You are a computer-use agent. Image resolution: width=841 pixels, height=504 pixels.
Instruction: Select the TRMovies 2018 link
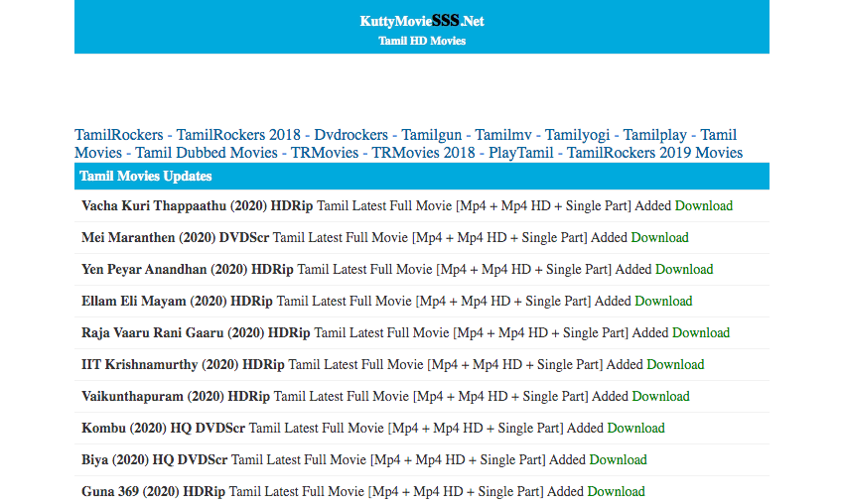tap(423, 153)
